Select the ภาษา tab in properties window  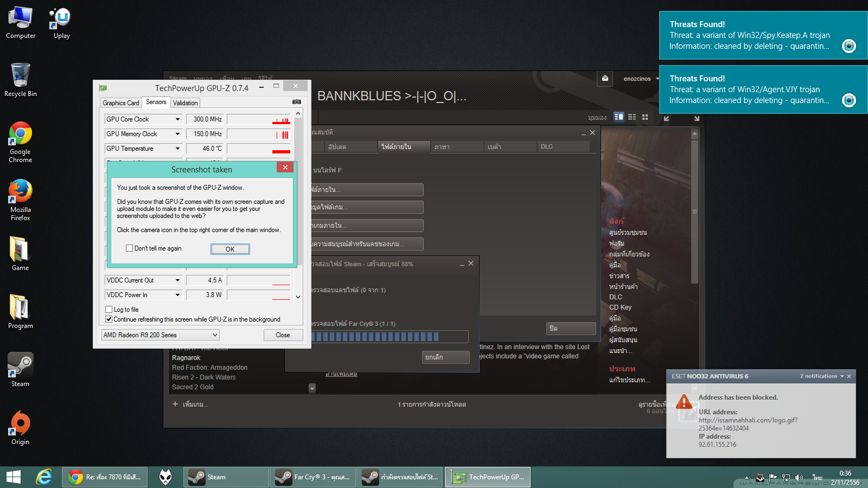[x=457, y=146]
